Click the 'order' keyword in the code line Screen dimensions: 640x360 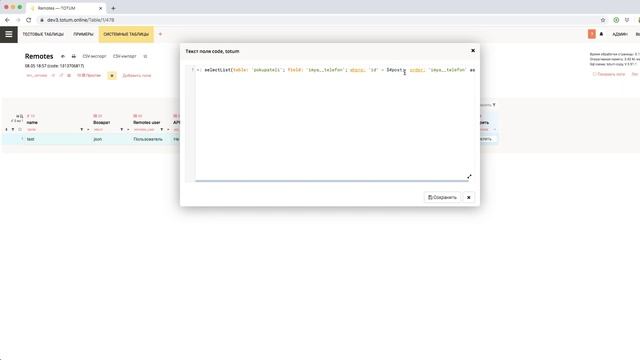(x=417, y=70)
